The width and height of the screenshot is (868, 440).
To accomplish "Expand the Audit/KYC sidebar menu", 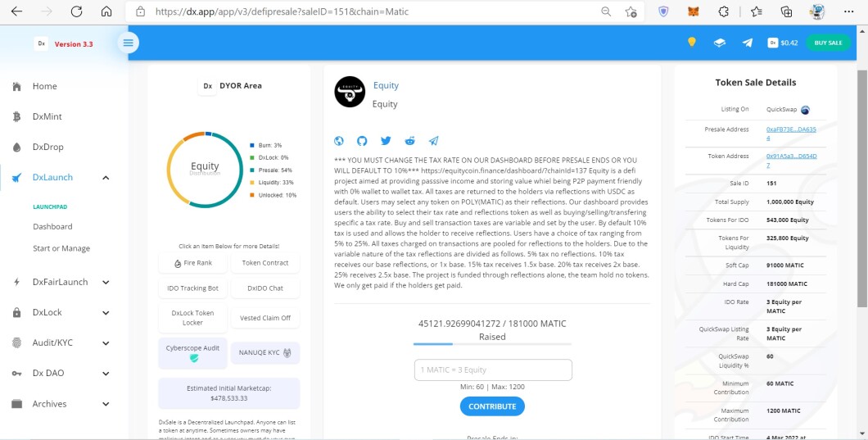I will click(x=106, y=342).
